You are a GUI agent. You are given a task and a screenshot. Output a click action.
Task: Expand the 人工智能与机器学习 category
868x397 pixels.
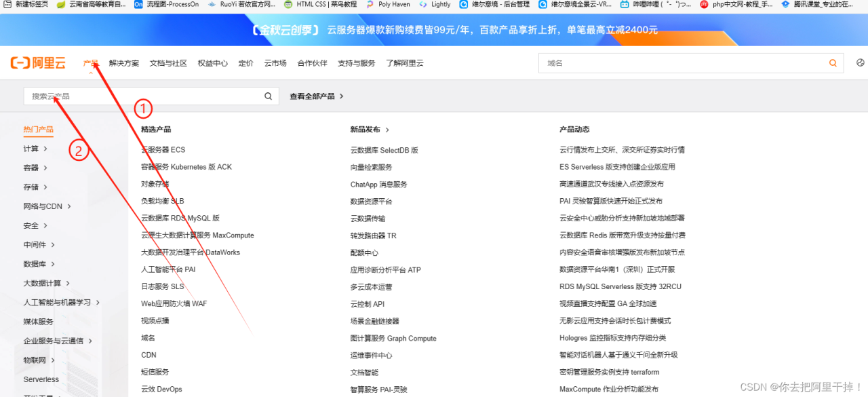[x=61, y=303]
